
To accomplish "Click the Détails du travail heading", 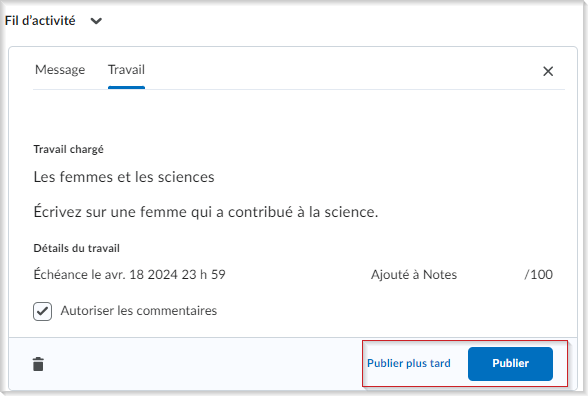I will (76, 248).
